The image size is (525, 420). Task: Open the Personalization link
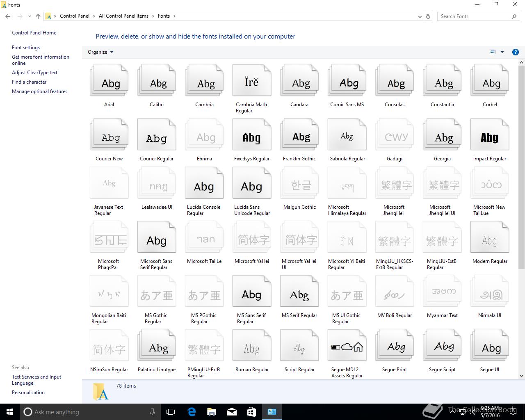click(x=28, y=393)
